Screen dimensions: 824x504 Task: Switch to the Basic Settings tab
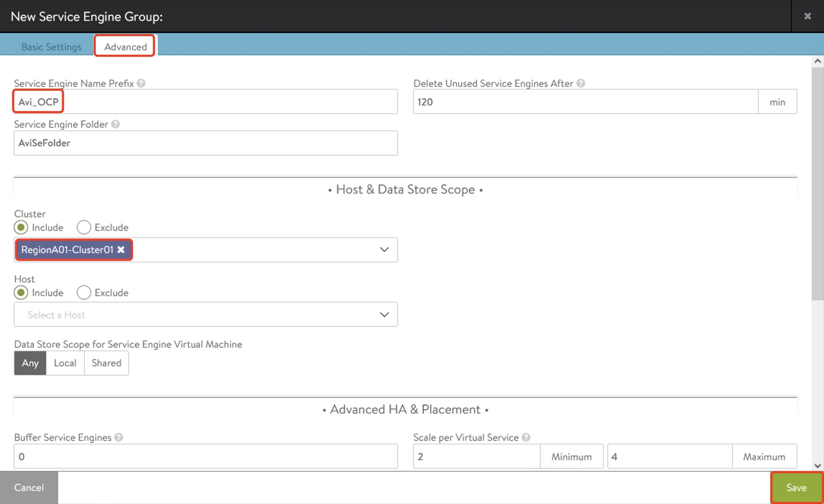coord(51,47)
